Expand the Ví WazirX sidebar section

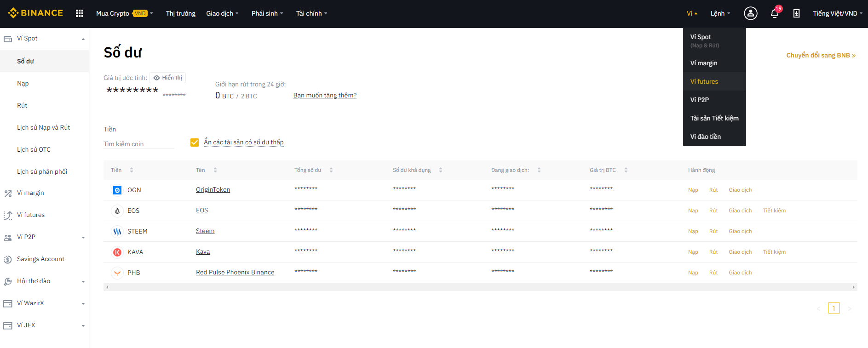83,304
